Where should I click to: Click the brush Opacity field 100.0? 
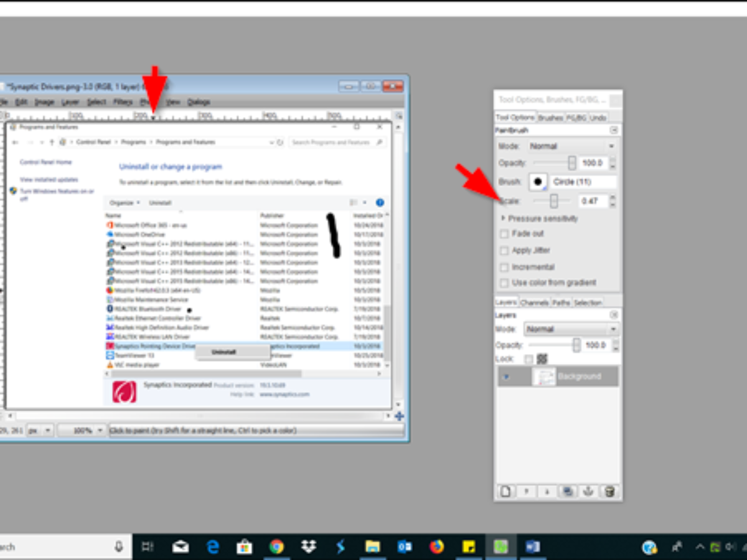click(x=592, y=163)
